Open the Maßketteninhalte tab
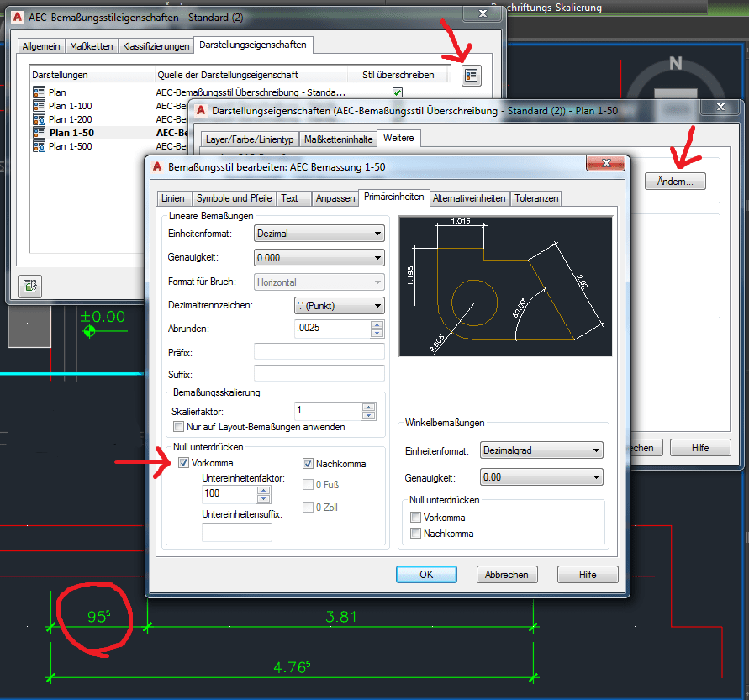 [x=338, y=139]
